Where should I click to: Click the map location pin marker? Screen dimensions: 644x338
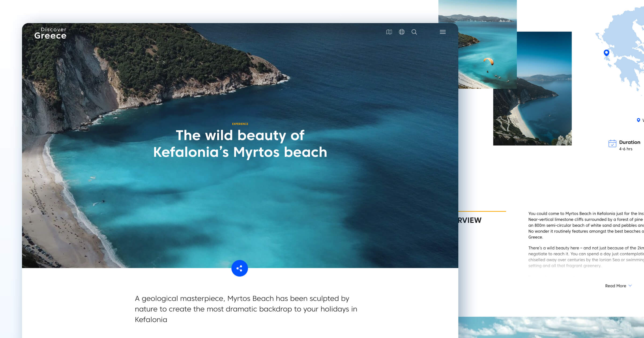tap(606, 53)
